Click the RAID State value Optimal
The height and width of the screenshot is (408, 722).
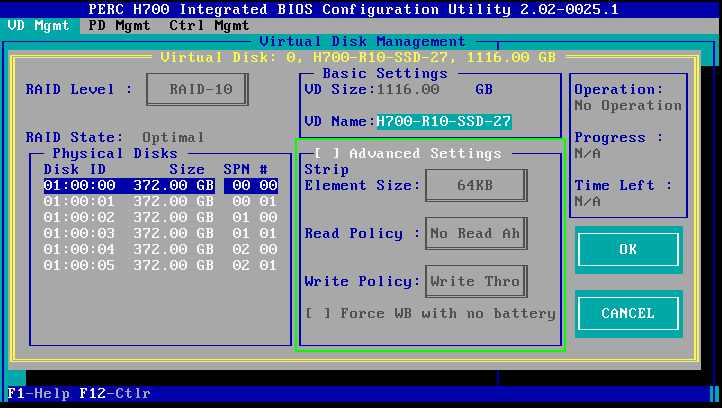173,137
